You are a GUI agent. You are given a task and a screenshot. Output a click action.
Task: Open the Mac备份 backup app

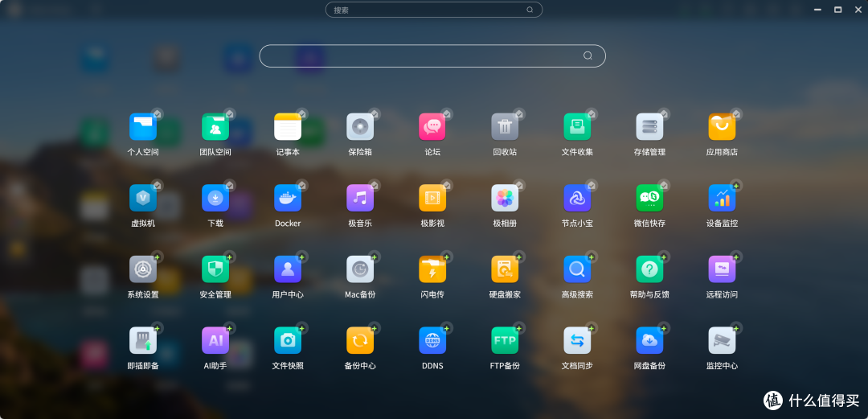click(x=360, y=269)
